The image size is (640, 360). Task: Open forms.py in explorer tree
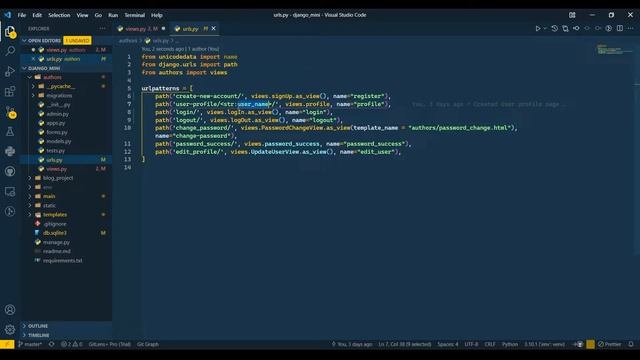click(66, 132)
